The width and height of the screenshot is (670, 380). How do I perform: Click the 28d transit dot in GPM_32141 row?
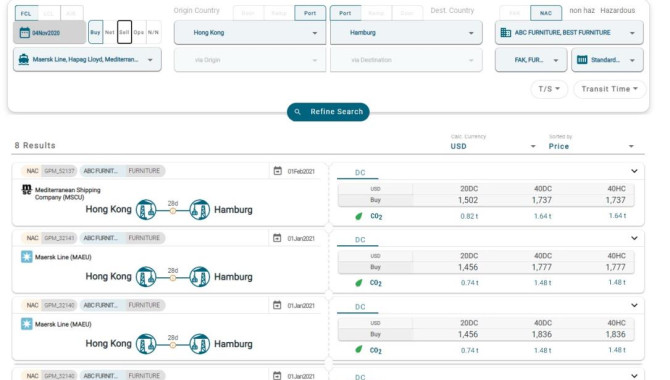click(173, 278)
